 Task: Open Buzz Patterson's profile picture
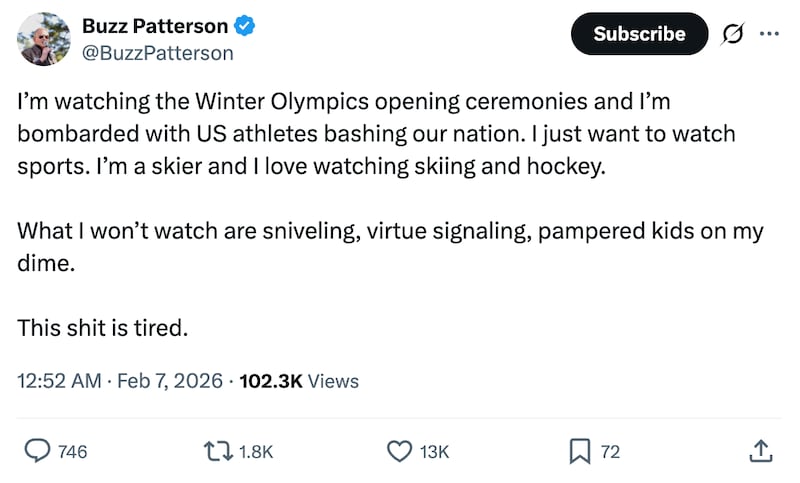(42, 40)
